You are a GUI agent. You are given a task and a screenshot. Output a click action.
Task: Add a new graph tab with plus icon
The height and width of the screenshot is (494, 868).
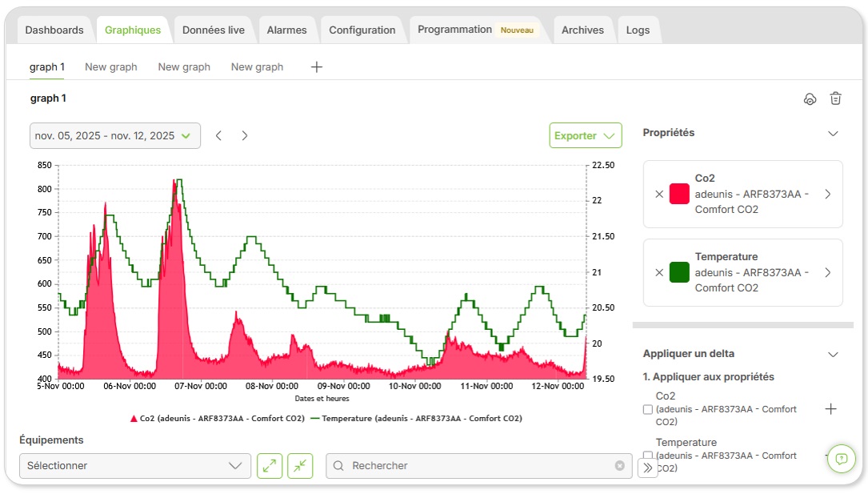click(317, 67)
